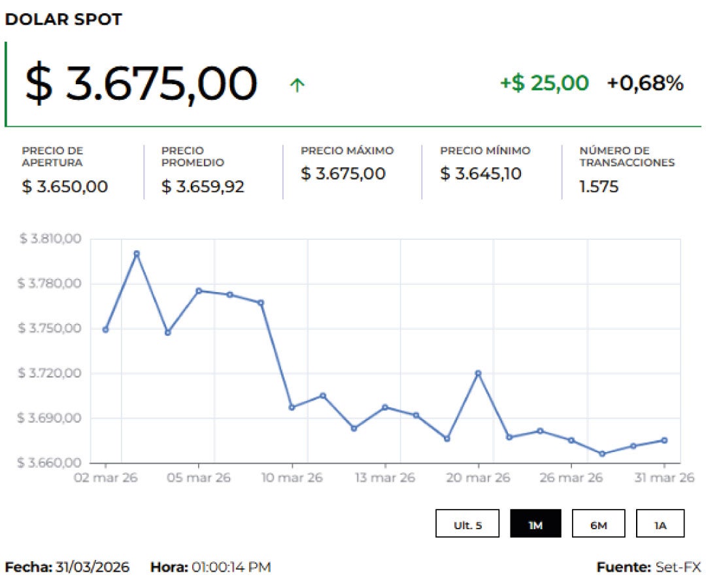The height and width of the screenshot is (588, 706).
Task: Show the 6M chart range
Action: 597,524
